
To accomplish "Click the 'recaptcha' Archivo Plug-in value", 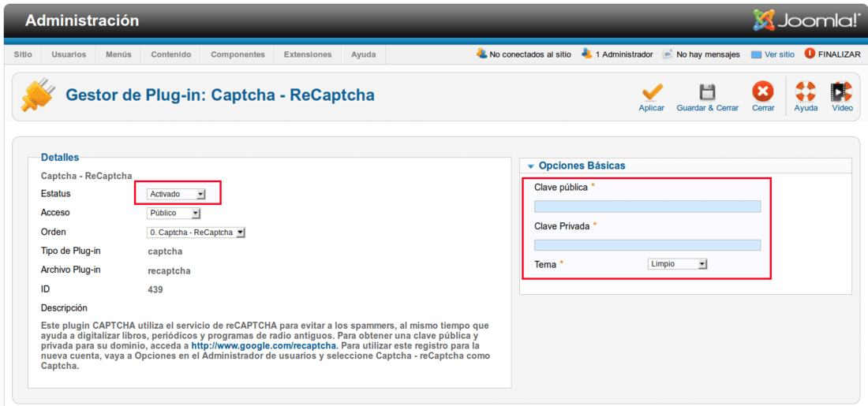I will click(x=170, y=271).
